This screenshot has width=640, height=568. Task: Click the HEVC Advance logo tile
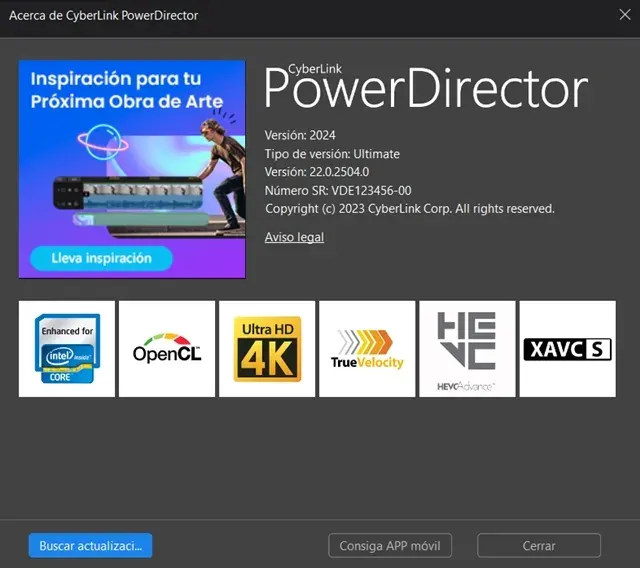(x=467, y=349)
